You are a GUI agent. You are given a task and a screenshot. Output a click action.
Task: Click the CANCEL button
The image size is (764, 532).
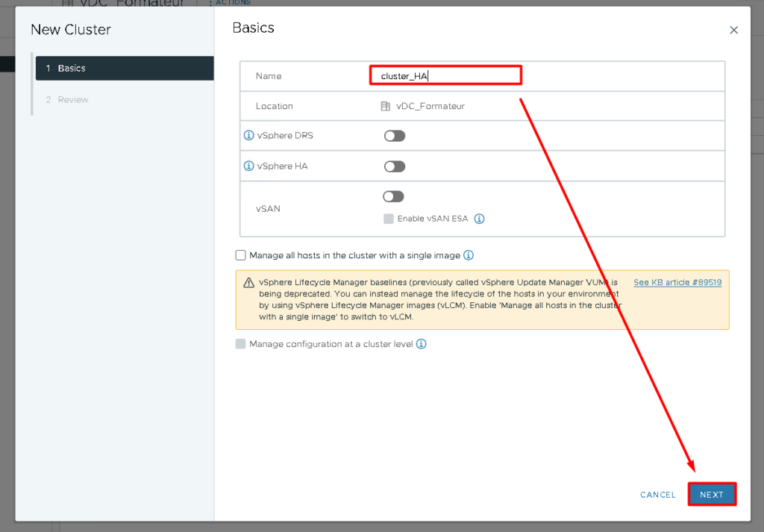coord(657,494)
